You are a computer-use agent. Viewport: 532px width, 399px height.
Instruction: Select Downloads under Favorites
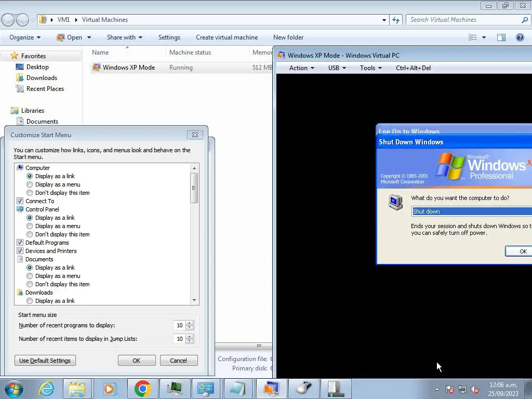coord(42,78)
